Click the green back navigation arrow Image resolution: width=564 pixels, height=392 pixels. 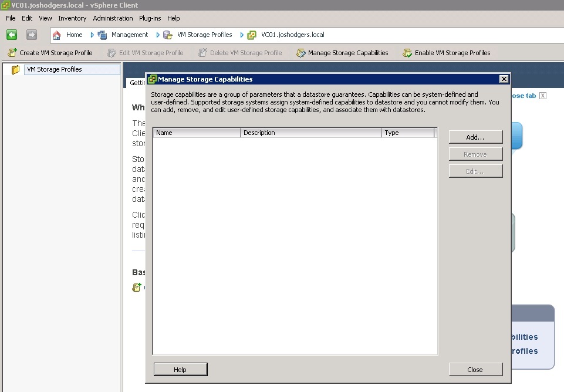pos(12,35)
